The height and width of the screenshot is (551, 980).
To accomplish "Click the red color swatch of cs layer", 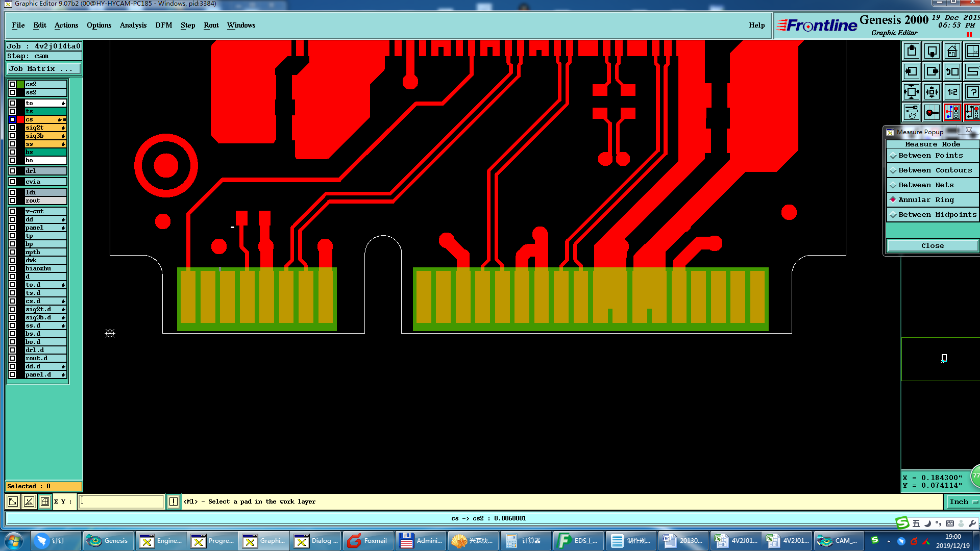I will point(20,119).
